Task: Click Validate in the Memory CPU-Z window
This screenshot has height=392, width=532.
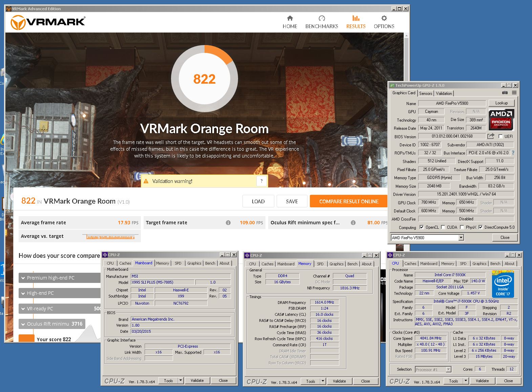Action: coord(339,381)
